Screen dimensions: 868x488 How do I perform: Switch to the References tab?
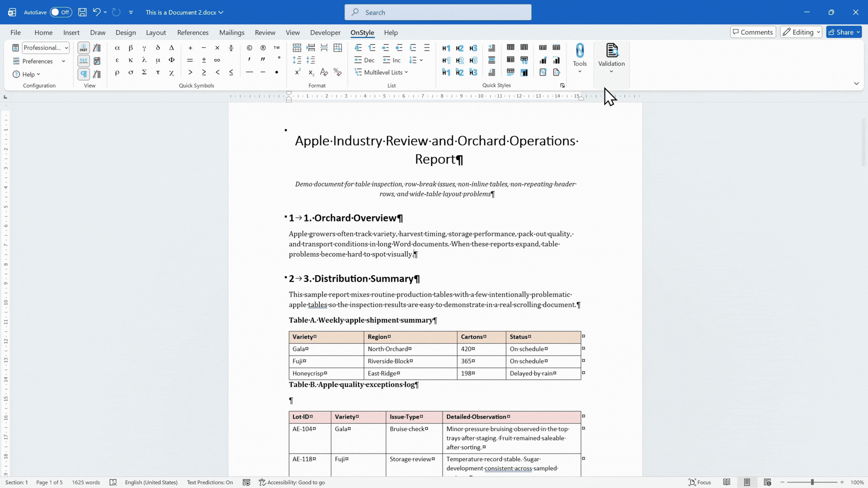click(x=193, y=33)
